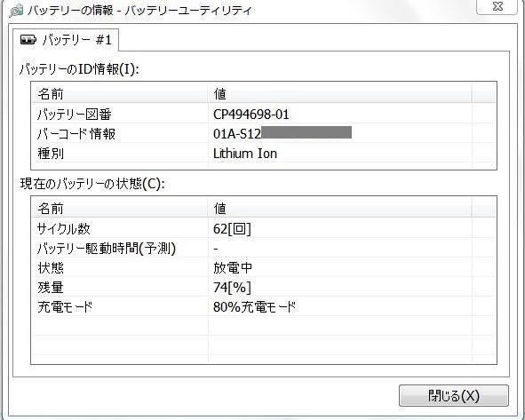
Task: Click 名前 column header in battery status list
Action: click(120, 208)
